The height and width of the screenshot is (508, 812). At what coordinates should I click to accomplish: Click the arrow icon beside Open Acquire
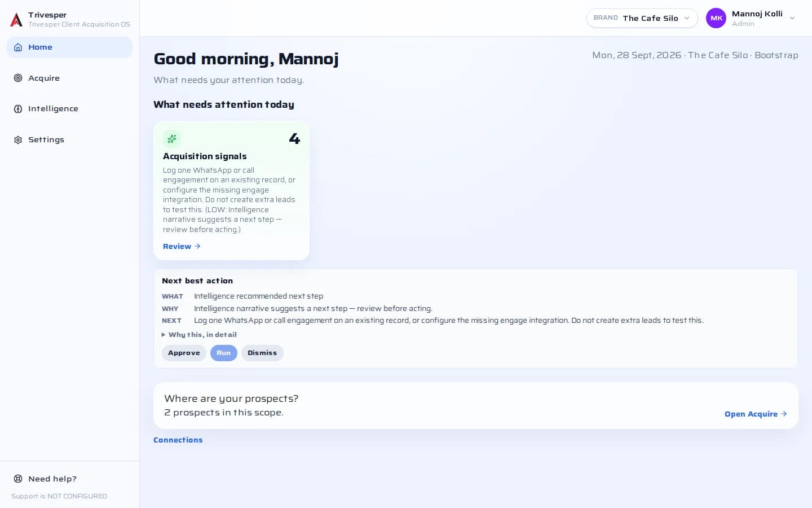tap(784, 414)
